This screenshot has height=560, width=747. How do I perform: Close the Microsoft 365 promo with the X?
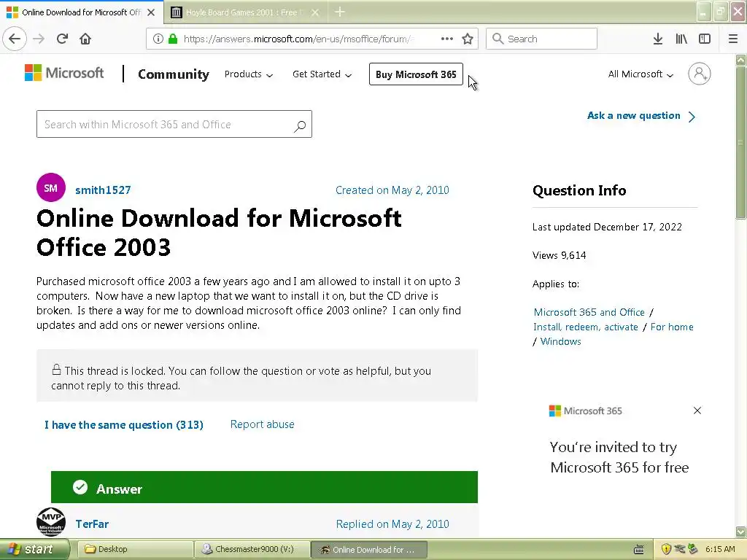coord(697,411)
